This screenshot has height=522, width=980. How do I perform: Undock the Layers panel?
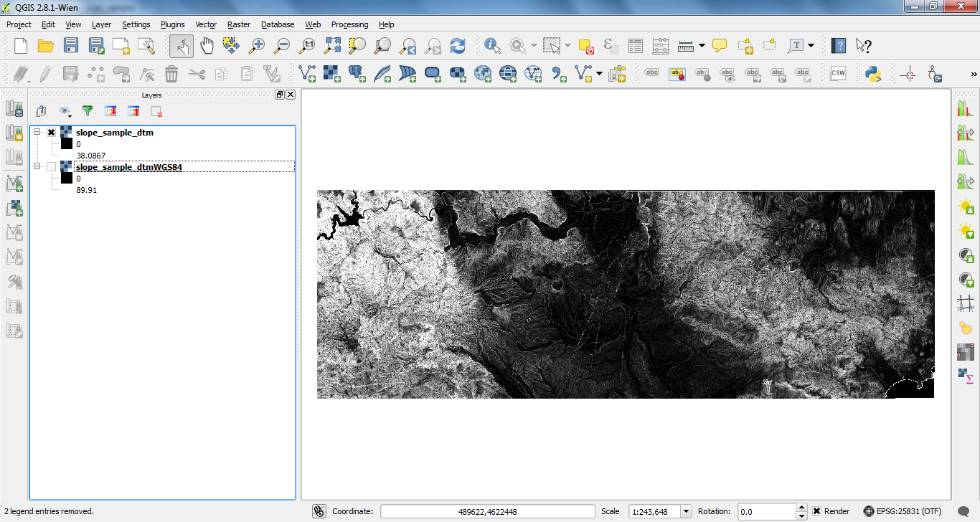pyautogui.click(x=280, y=95)
